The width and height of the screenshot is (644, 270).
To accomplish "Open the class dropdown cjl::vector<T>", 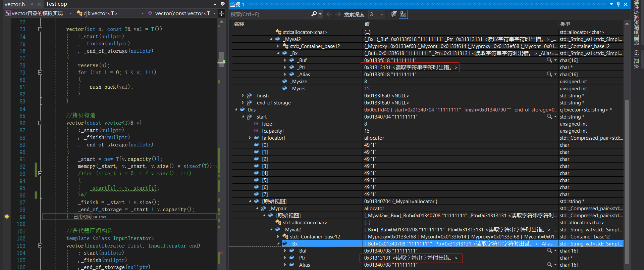I will [110, 13].
